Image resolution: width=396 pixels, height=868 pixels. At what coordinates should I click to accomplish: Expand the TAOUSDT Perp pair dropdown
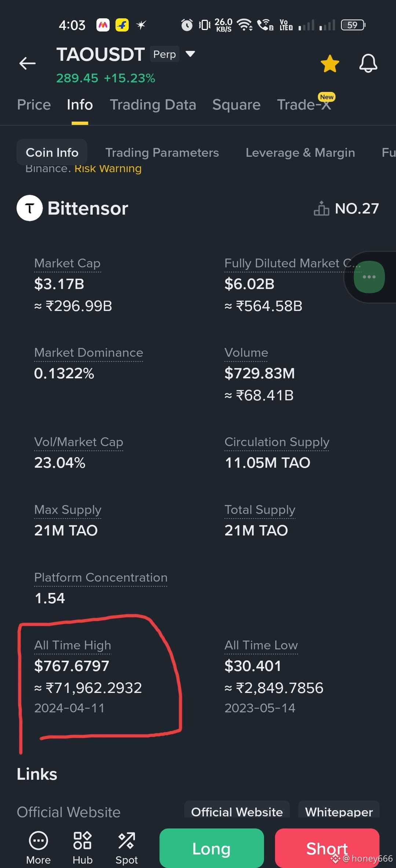tap(190, 54)
